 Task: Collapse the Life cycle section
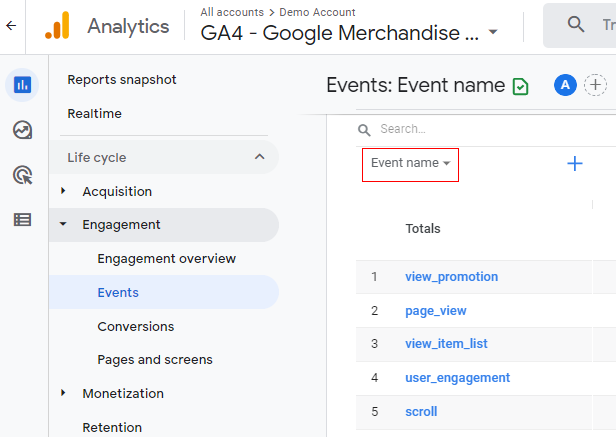click(260, 157)
